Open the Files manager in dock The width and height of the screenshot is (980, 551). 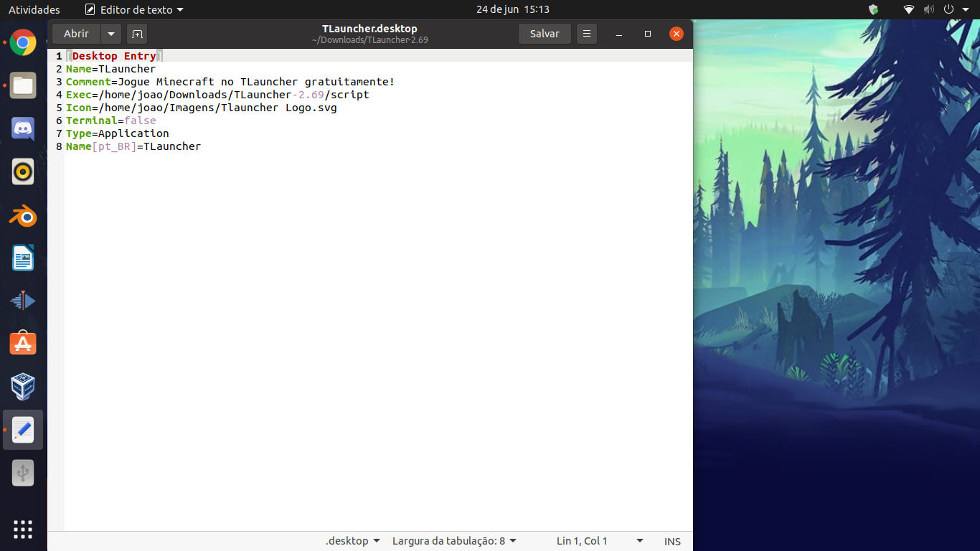pyautogui.click(x=23, y=86)
